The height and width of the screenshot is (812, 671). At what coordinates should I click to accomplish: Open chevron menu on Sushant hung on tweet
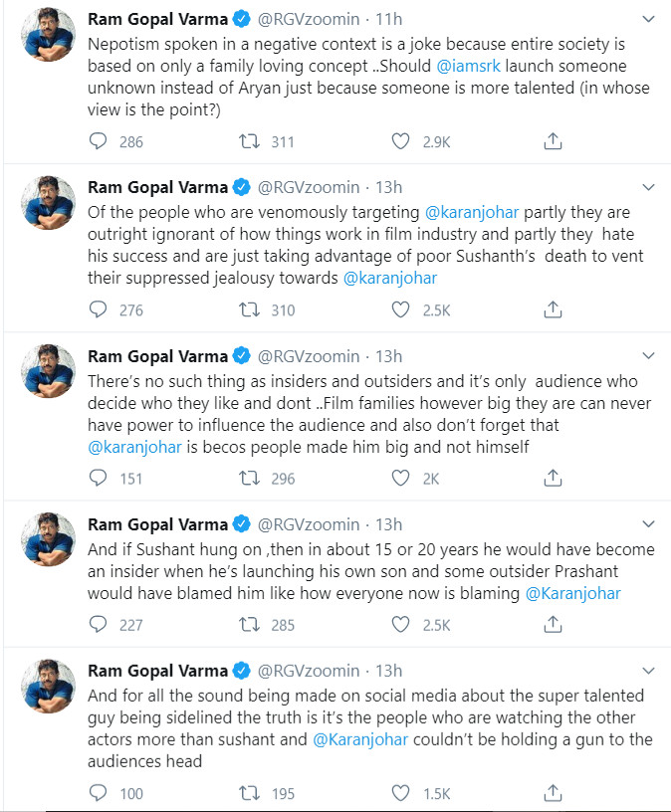tap(648, 524)
